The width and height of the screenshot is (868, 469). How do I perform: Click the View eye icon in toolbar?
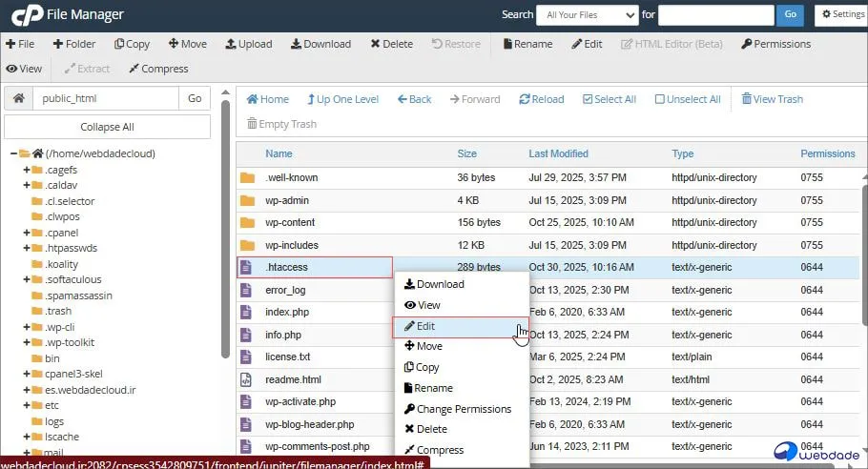11,69
